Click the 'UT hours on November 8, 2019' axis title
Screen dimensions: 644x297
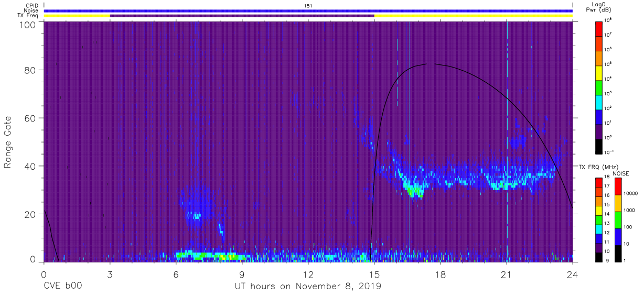tap(308, 287)
